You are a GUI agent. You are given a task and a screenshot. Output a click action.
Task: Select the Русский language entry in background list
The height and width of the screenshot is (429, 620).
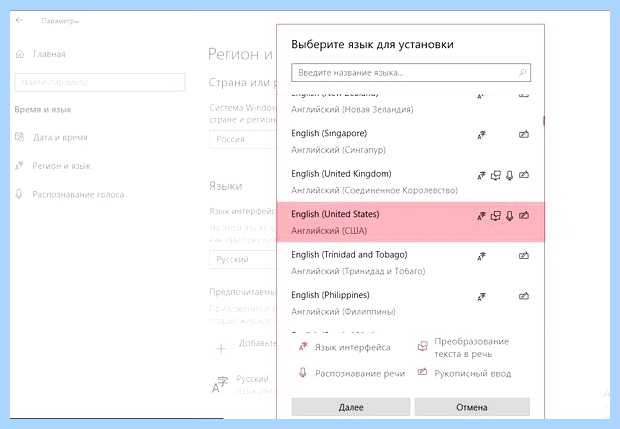pyautogui.click(x=242, y=384)
